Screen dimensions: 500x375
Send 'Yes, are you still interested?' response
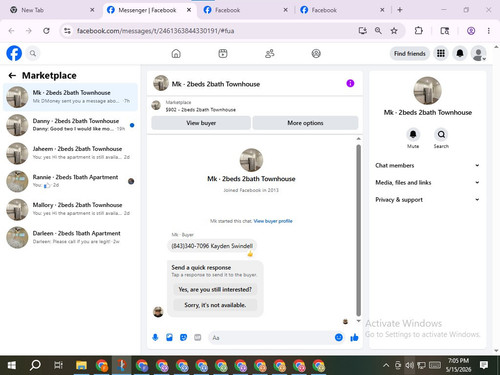click(215, 289)
